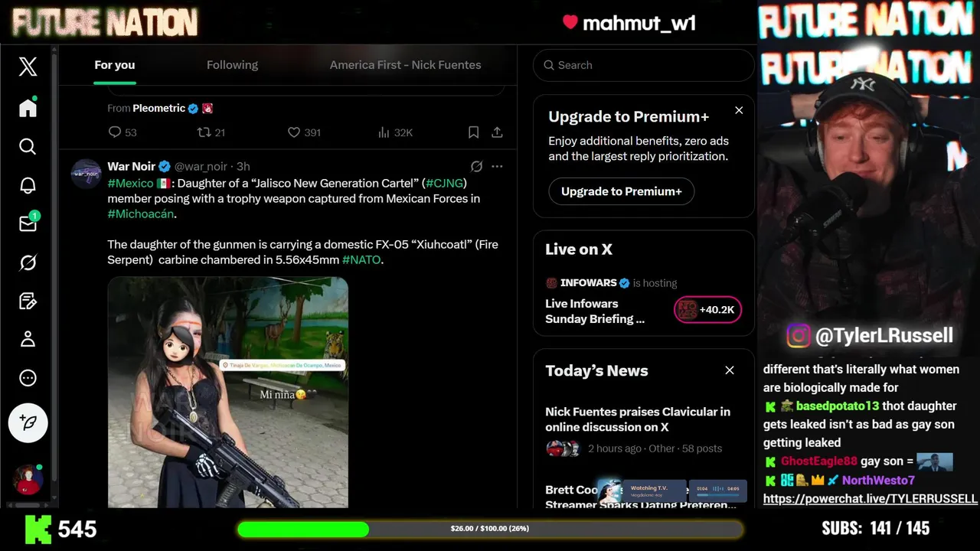Close the Upgrade to Premium+ card
Image resolution: width=980 pixels, height=551 pixels.
click(739, 110)
